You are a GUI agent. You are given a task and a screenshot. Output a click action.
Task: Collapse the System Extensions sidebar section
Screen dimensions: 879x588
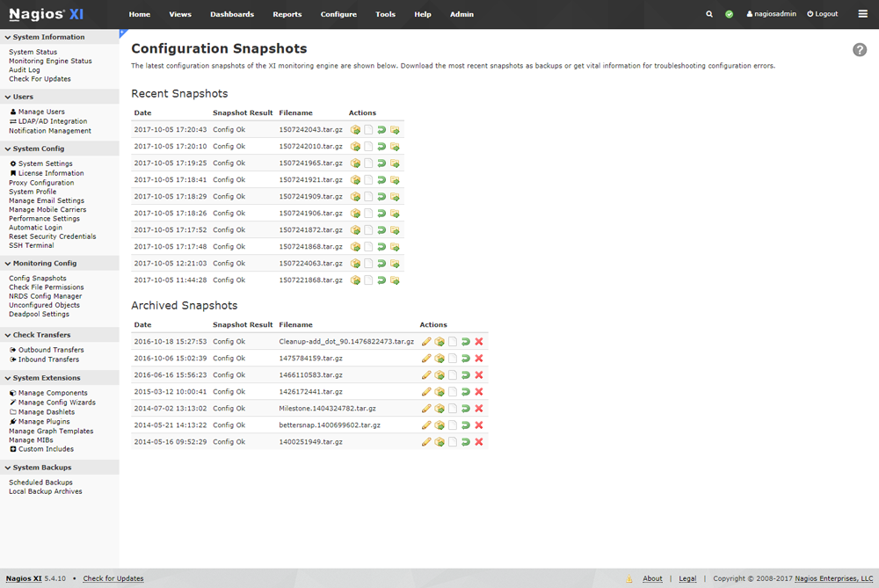(8, 378)
